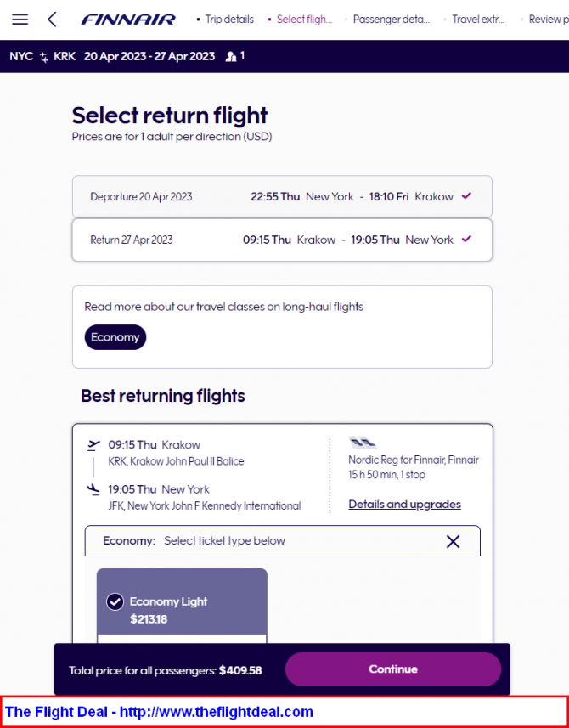Image resolution: width=569 pixels, height=728 pixels.
Task: Click the Continue button
Action: [393, 669]
